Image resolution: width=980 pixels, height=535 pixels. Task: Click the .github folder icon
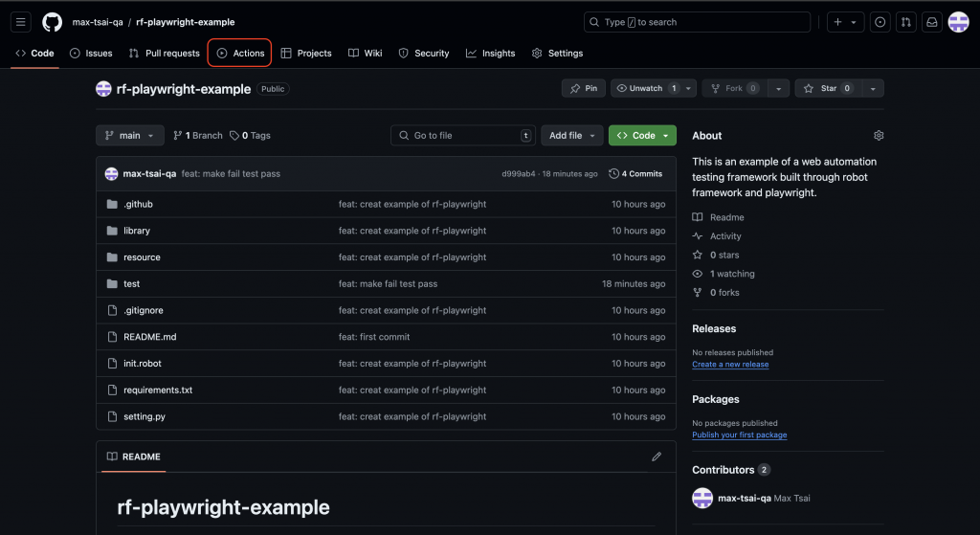(x=113, y=205)
